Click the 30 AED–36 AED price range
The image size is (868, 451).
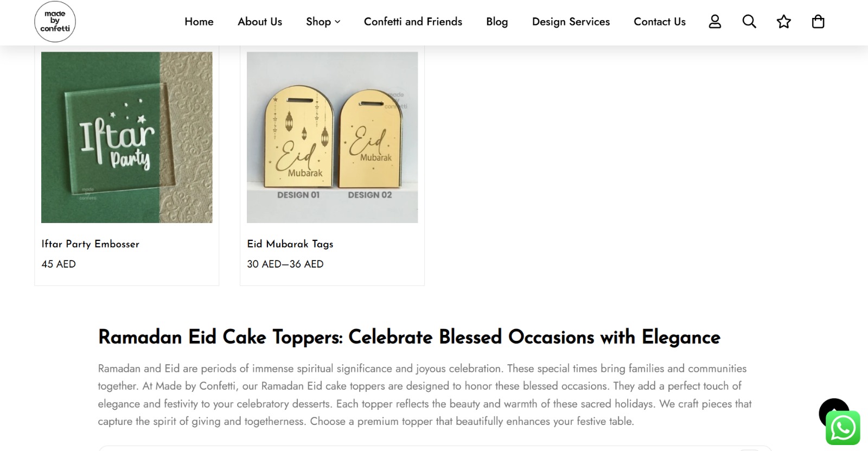point(285,264)
